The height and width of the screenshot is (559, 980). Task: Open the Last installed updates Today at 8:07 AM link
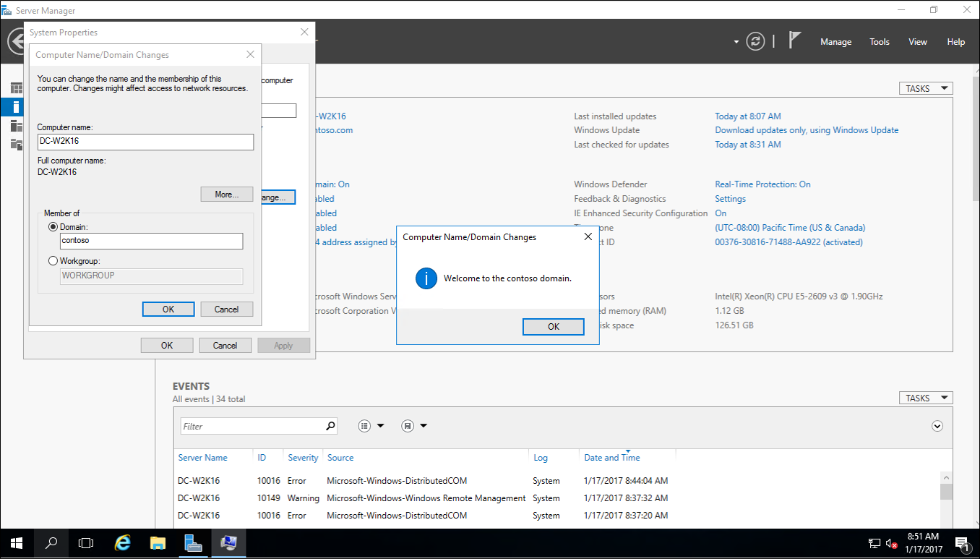[x=748, y=116]
